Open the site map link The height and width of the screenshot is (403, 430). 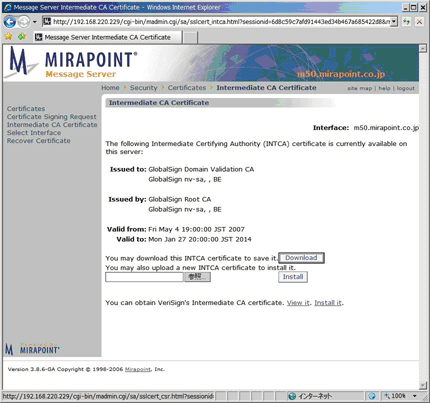click(359, 88)
